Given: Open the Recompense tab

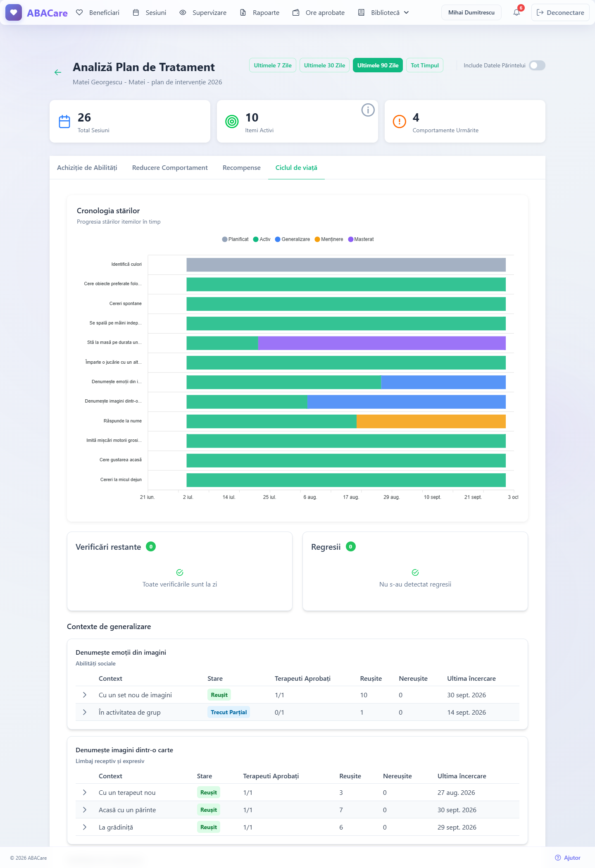Looking at the screenshot, I should pyautogui.click(x=242, y=167).
